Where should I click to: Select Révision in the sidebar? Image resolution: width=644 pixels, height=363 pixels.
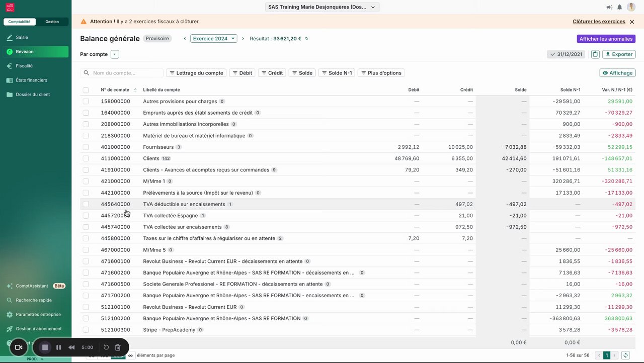(x=36, y=52)
